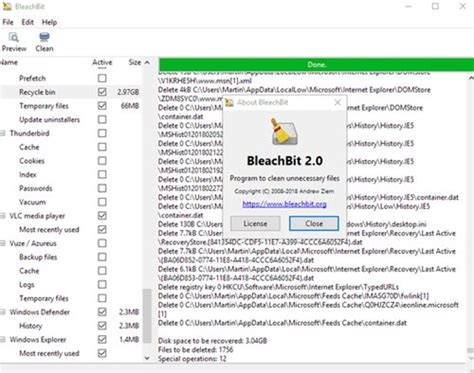The height and width of the screenshot is (373, 474).
Task: Close the About BleachBit dialog with X
Action: 338,102
